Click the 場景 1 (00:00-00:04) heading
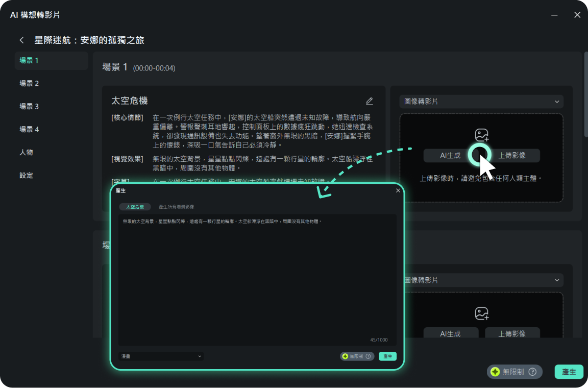This screenshot has width=588, height=388. click(139, 67)
